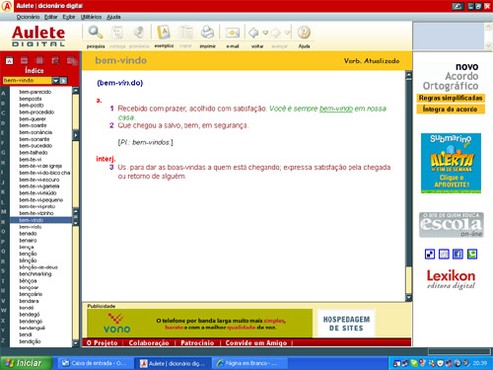Click the pesquisa magnifier icon
The height and width of the screenshot is (370, 493).
click(95, 33)
